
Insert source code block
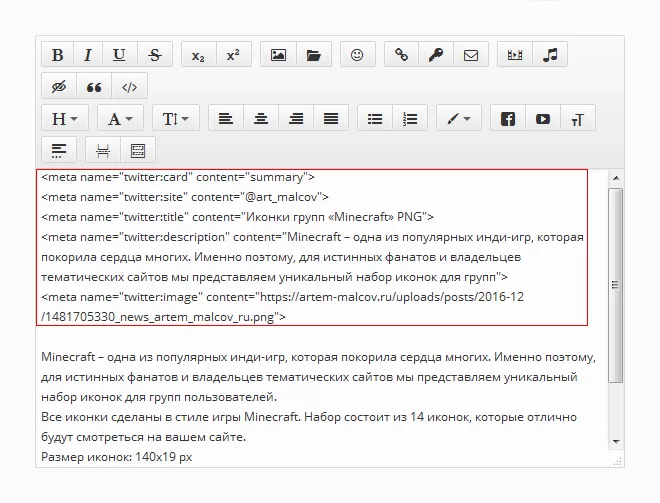[x=129, y=87]
